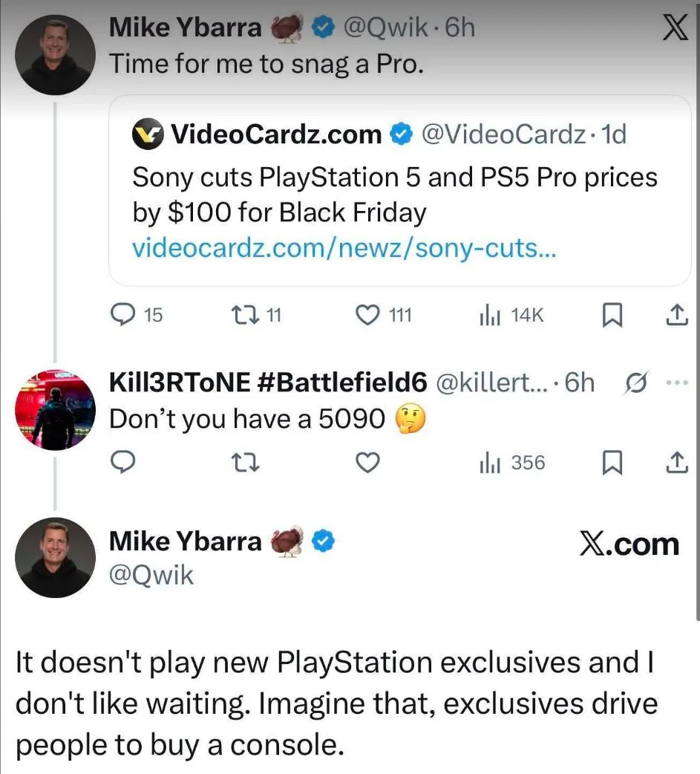
Task: Repost Kill3RToNE's comment
Action: point(243,462)
